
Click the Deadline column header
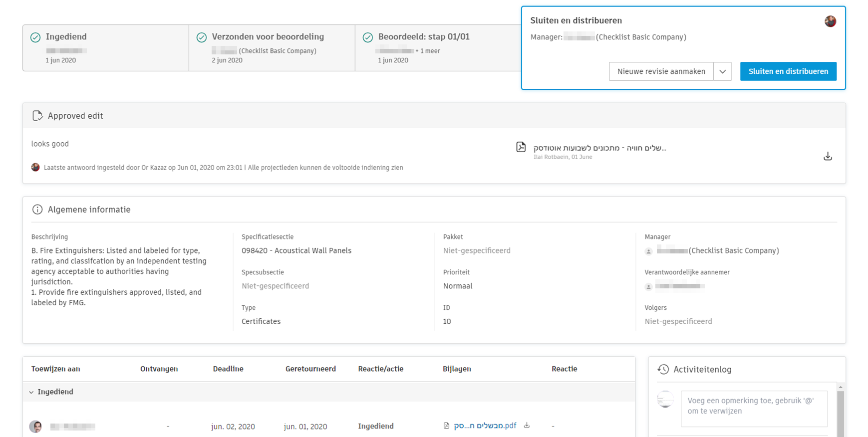click(228, 369)
